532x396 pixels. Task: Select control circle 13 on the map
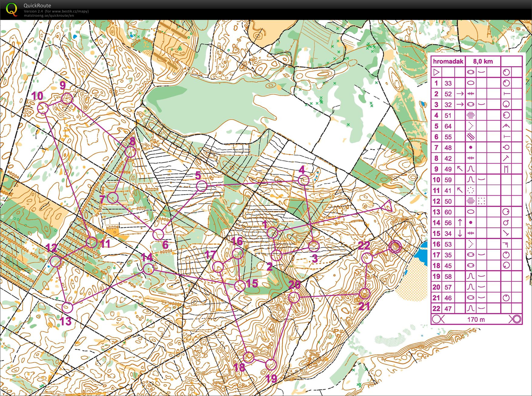67,308
